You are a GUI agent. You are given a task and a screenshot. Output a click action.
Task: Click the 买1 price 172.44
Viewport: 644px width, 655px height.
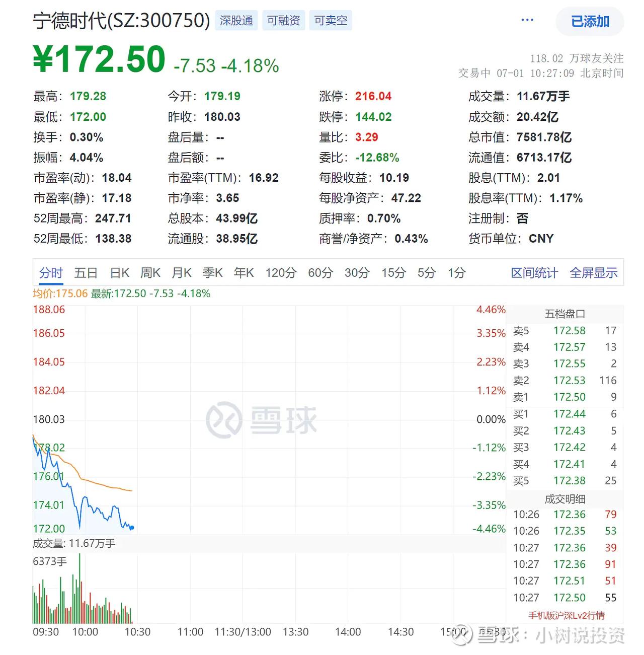point(570,414)
